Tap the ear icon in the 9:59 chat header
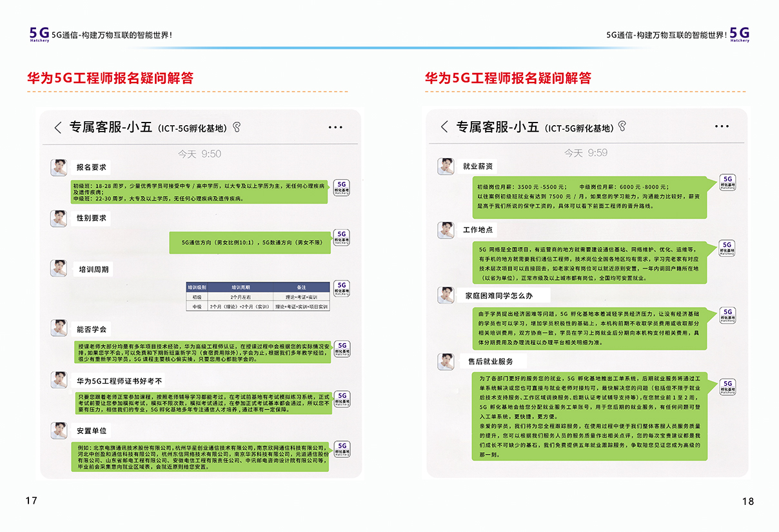This screenshot has height=532, width=779. click(622, 126)
